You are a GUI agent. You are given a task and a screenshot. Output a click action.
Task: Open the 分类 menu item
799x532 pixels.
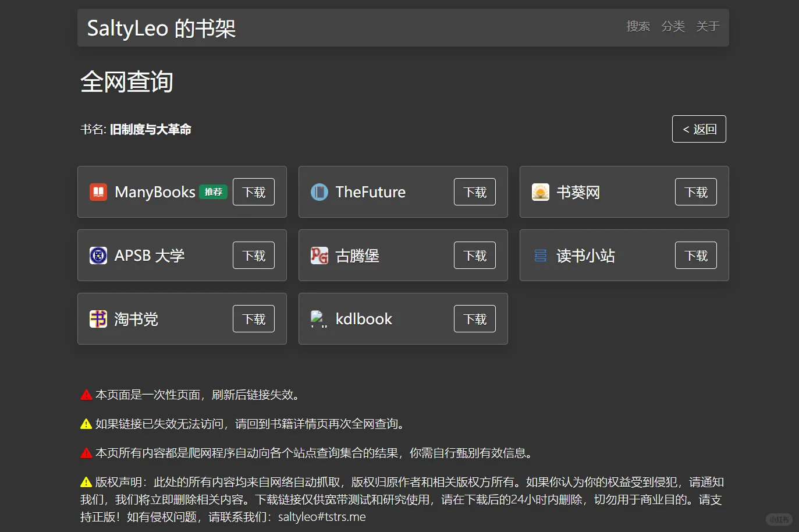coord(673,26)
